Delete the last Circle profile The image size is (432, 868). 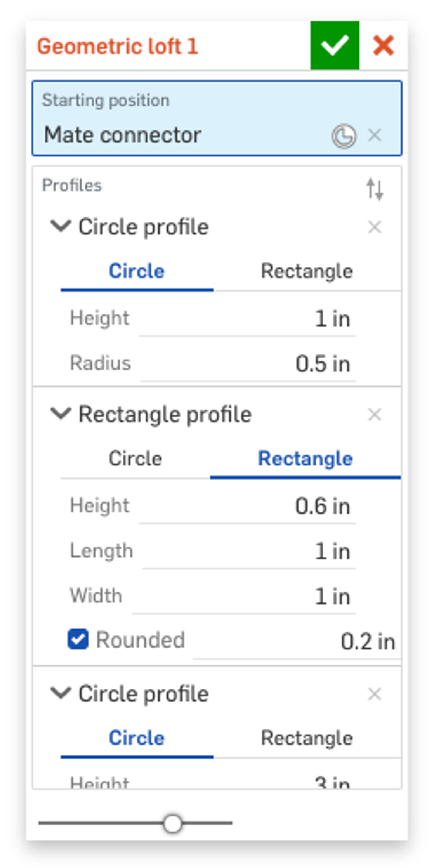[x=374, y=694]
